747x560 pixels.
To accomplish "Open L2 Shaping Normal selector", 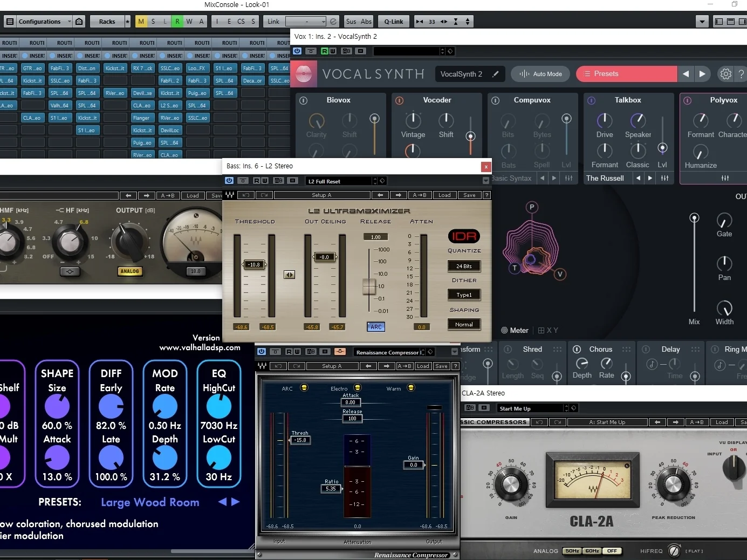I will coord(464,324).
